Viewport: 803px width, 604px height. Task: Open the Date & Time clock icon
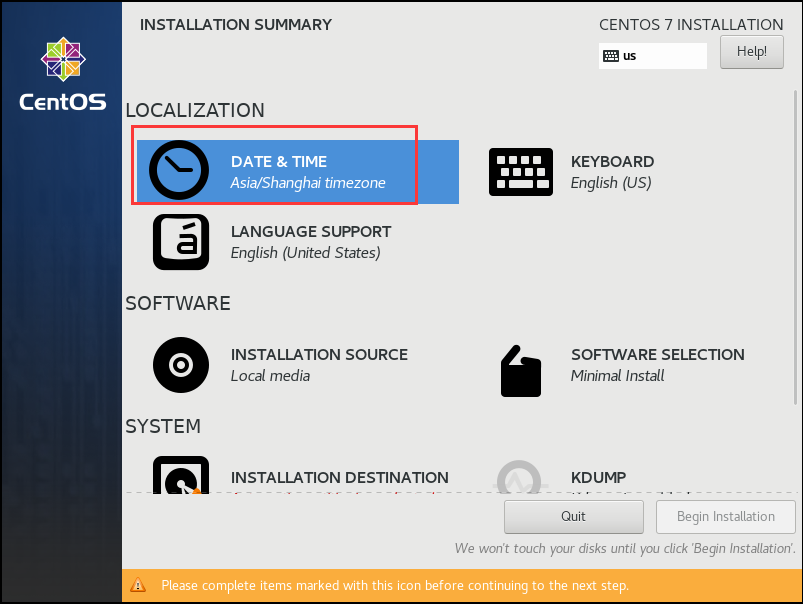click(x=179, y=170)
